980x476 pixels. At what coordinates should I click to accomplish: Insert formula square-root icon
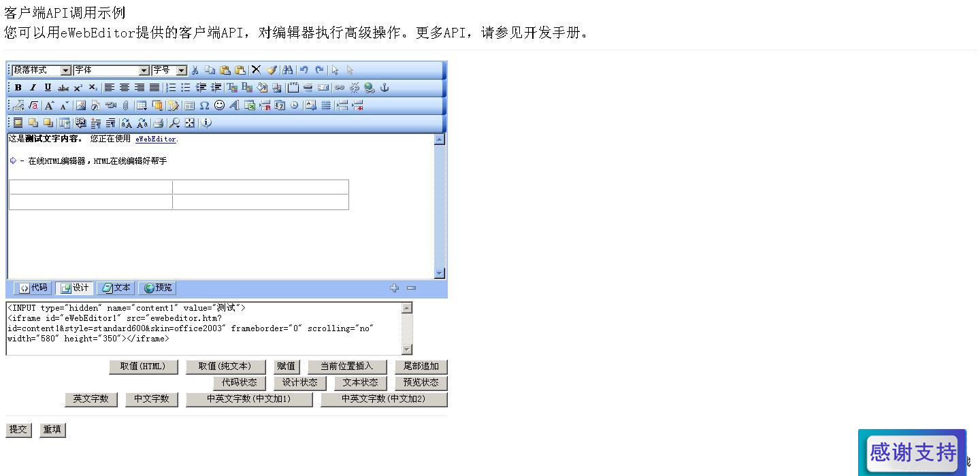click(x=33, y=105)
